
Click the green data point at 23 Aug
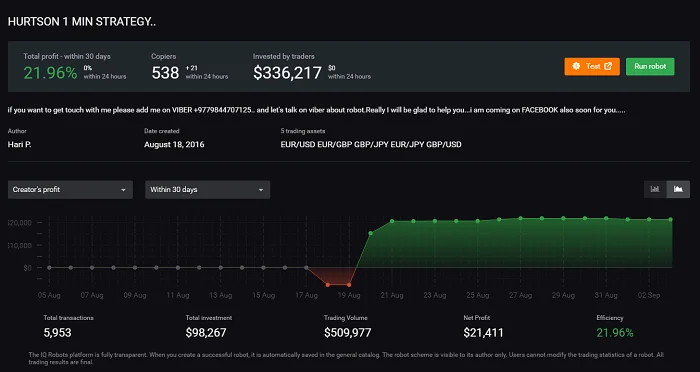click(435, 221)
